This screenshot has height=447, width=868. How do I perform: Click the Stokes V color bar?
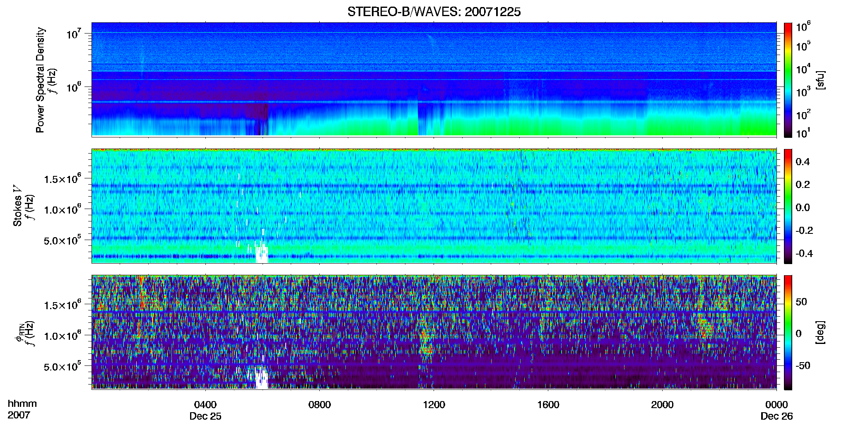[x=788, y=206]
